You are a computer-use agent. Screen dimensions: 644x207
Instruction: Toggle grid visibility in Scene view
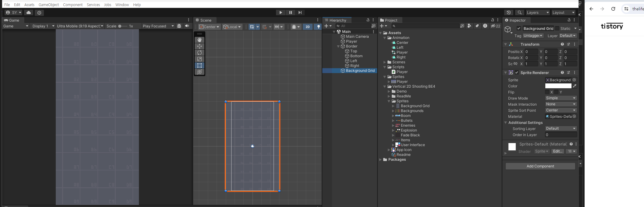tap(252, 27)
